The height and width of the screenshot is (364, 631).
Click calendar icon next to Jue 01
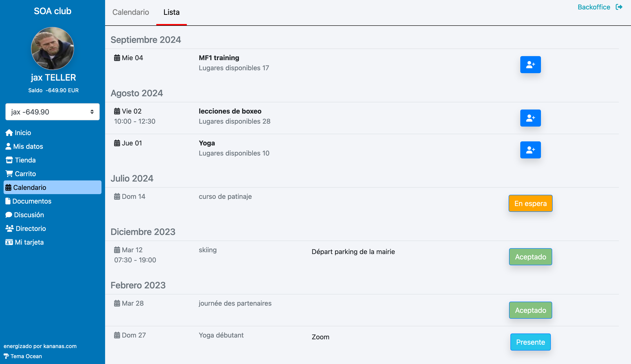[117, 143]
